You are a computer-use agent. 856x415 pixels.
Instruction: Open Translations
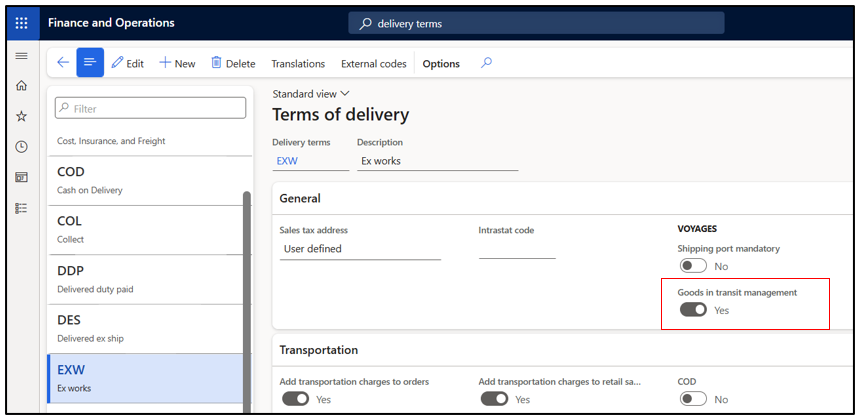click(x=298, y=64)
